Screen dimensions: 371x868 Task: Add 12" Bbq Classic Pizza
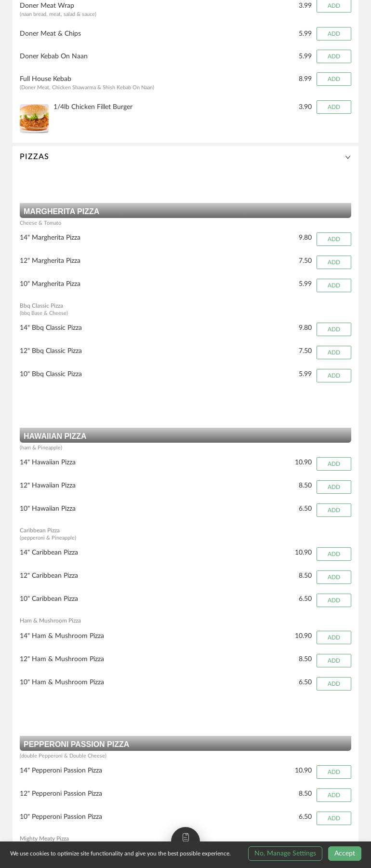click(x=333, y=353)
